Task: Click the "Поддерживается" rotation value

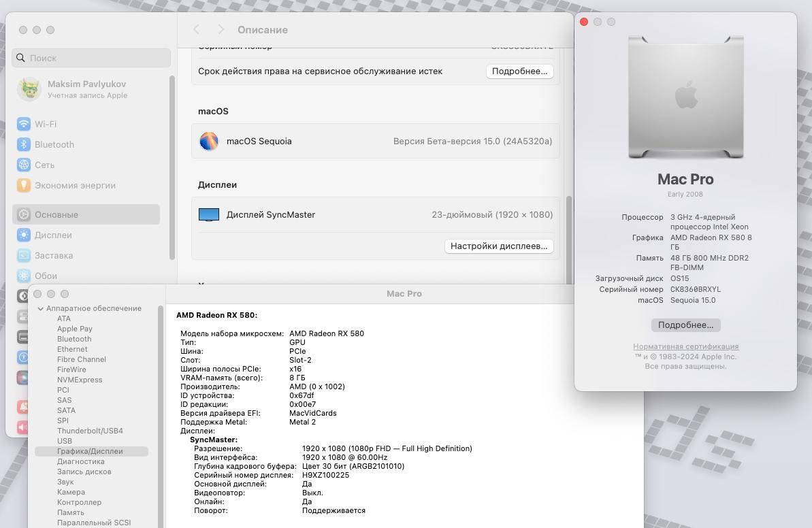Action: tap(334, 510)
